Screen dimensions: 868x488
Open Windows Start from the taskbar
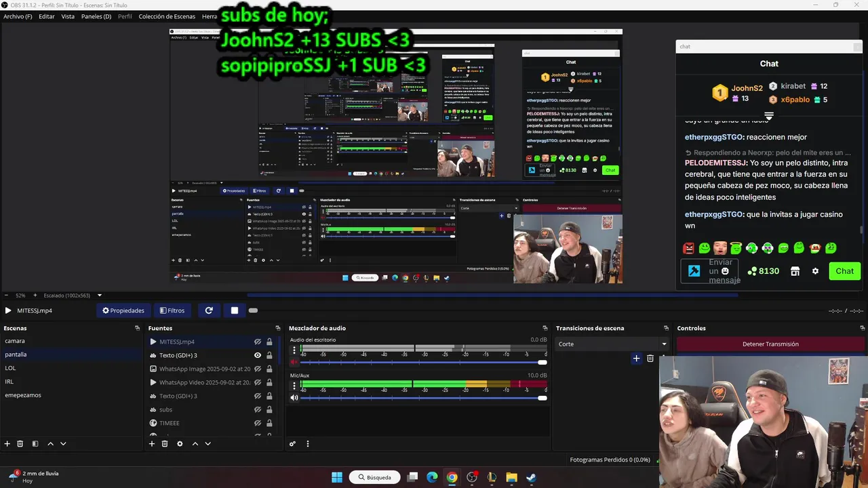click(x=337, y=477)
